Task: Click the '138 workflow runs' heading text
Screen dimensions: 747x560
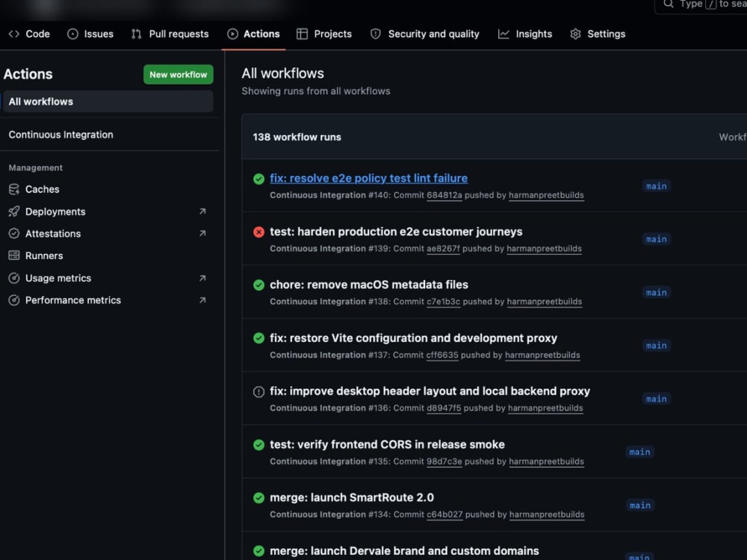Action: tap(297, 137)
